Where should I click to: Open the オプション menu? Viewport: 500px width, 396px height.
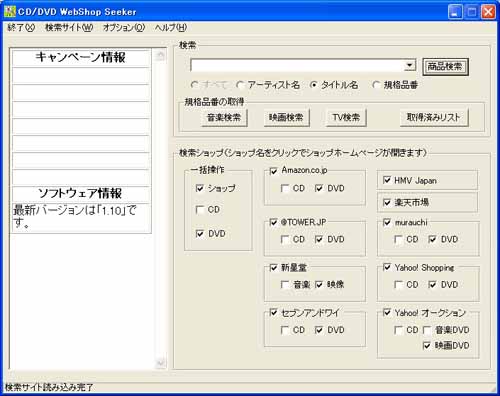coord(124,28)
